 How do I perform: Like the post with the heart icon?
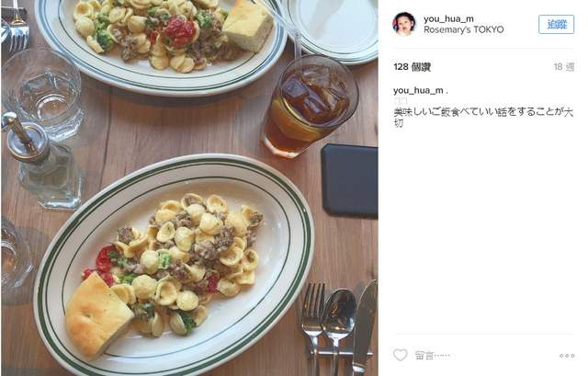(400, 355)
